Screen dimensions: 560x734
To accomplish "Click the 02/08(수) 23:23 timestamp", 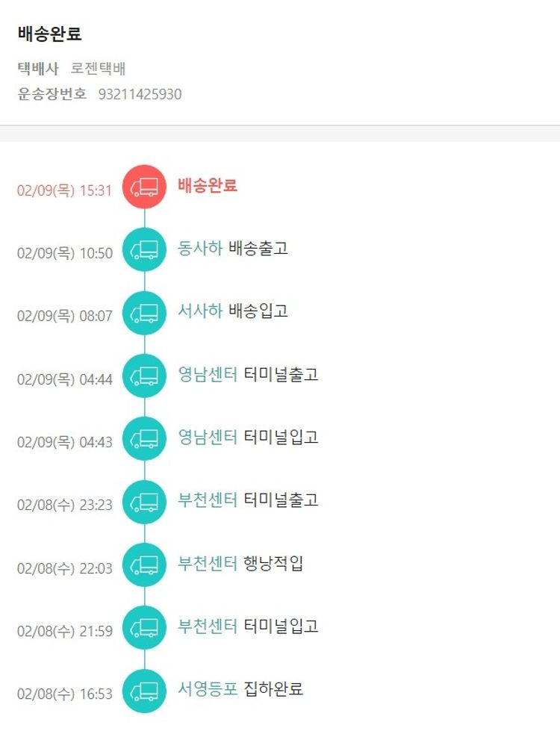I will pyautogui.click(x=64, y=506).
